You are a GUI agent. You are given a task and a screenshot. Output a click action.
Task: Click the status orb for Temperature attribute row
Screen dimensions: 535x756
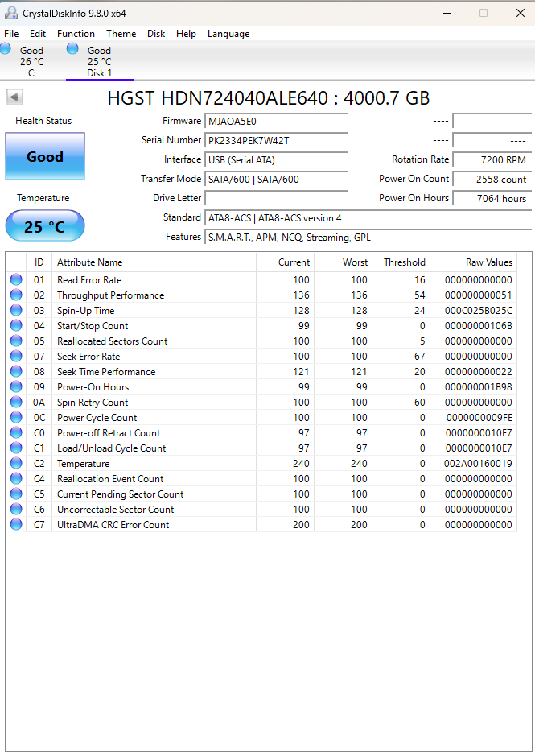(16, 463)
